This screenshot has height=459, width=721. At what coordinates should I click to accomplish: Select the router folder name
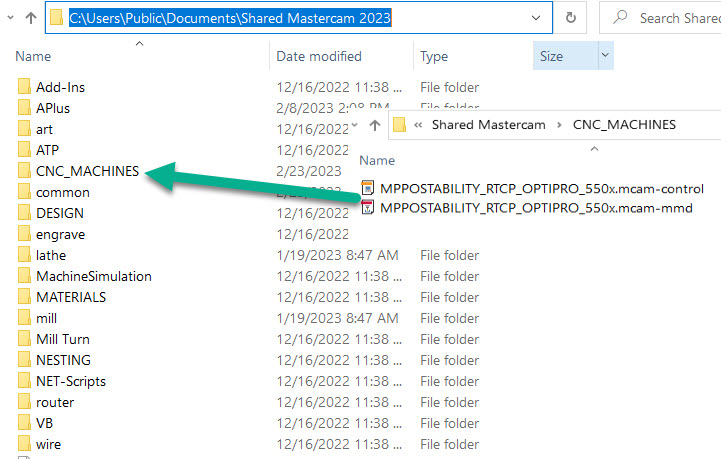(55, 402)
